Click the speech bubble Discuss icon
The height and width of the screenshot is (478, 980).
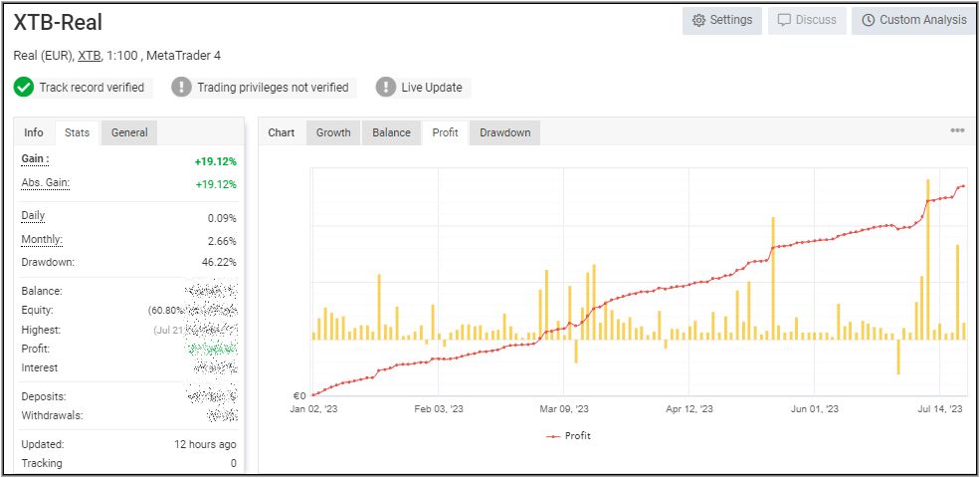point(784,20)
